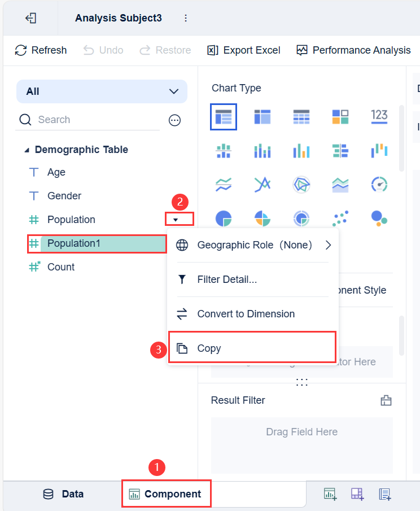
Task: Choose the pie chart type
Action: [224, 217]
